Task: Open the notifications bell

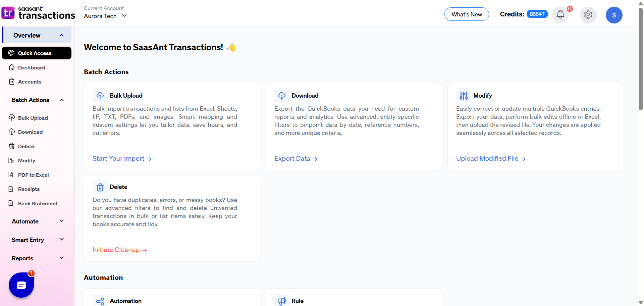Action: click(x=560, y=14)
